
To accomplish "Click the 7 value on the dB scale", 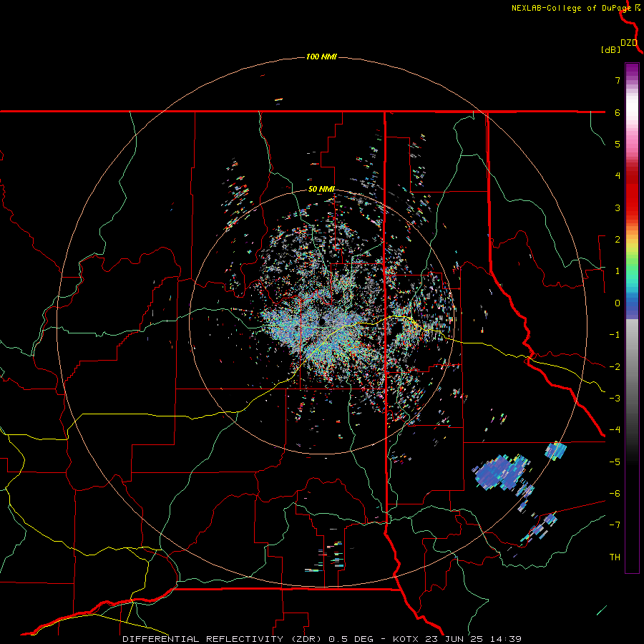I will pyautogui.click(x=618, y=80).
